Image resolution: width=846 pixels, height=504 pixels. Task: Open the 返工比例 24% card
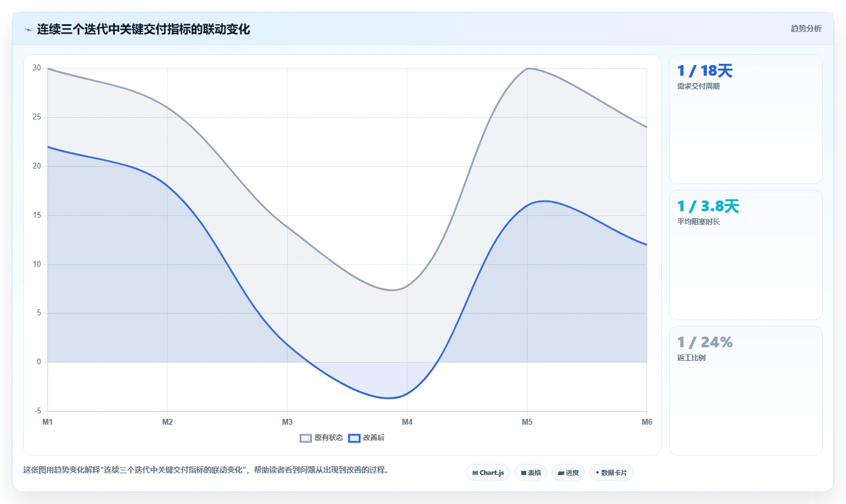coord(745,390)
